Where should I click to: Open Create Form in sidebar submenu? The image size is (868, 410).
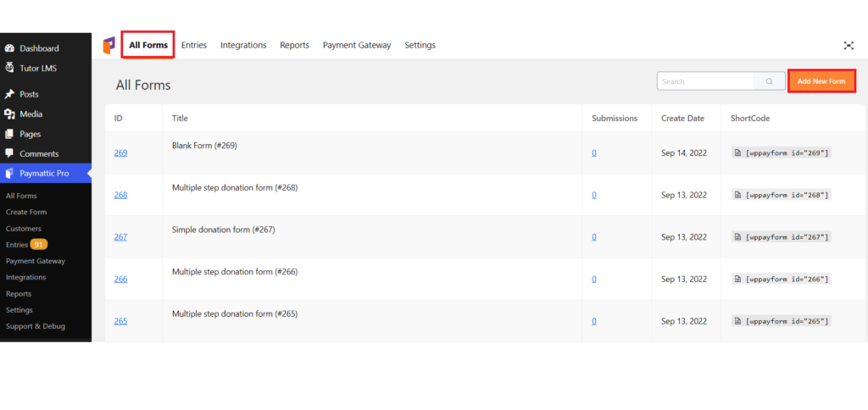(x=26, y=212)
